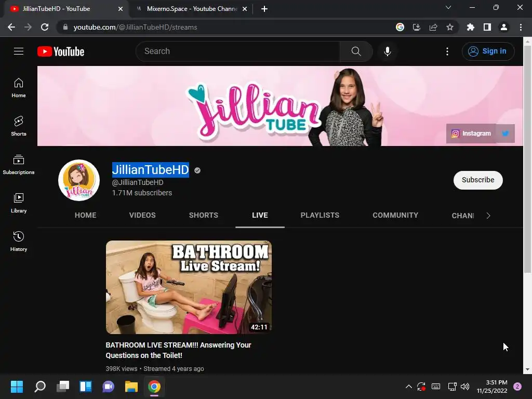The height and width of the screenshot is (399, 532).
Task: Bookmark this page with star icon
Action: coord(450,27)
